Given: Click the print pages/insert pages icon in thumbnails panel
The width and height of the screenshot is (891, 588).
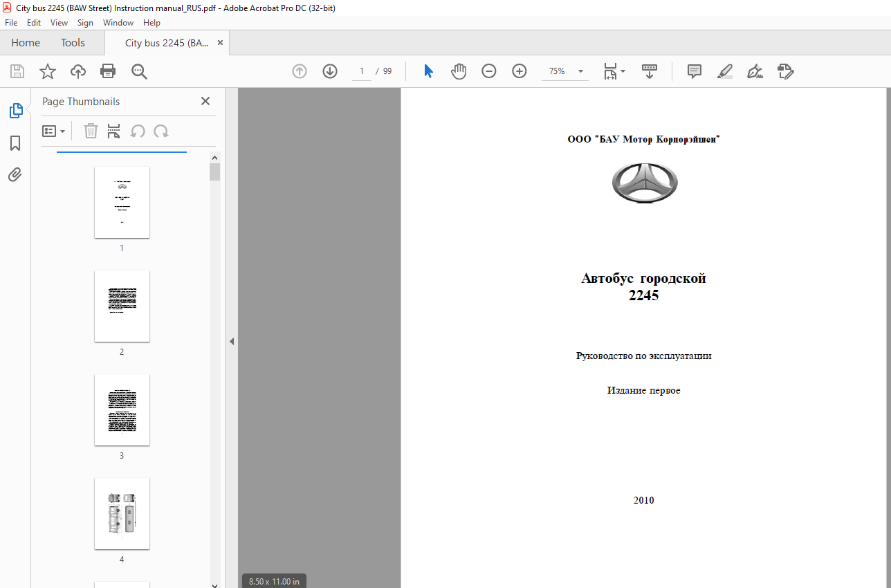Looking at the screenshot, I should (x=114, y=131).
